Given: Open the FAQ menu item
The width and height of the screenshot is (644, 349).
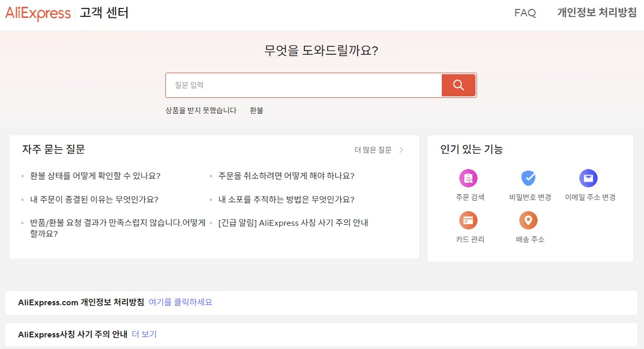Looking at the screenshot, I should click(525, 13).
